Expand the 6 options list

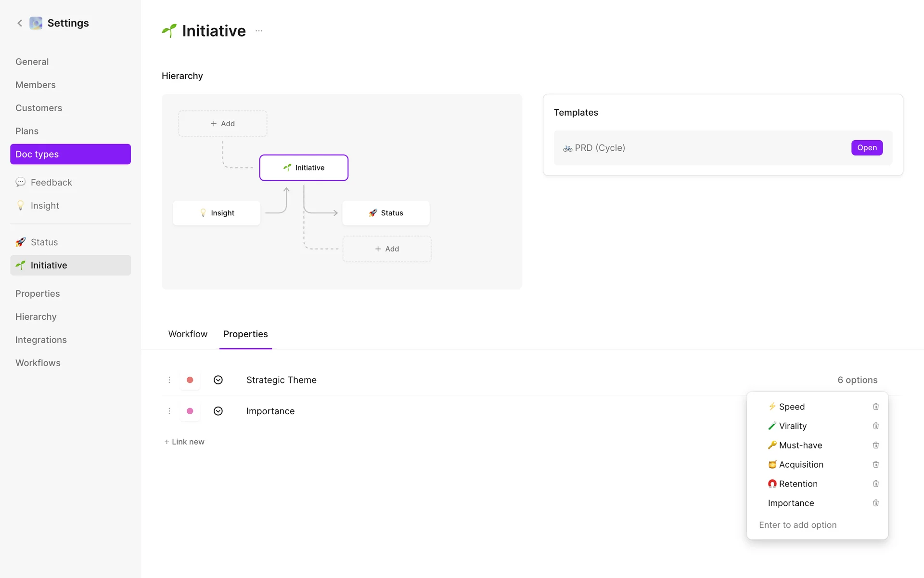coord(857,380)
